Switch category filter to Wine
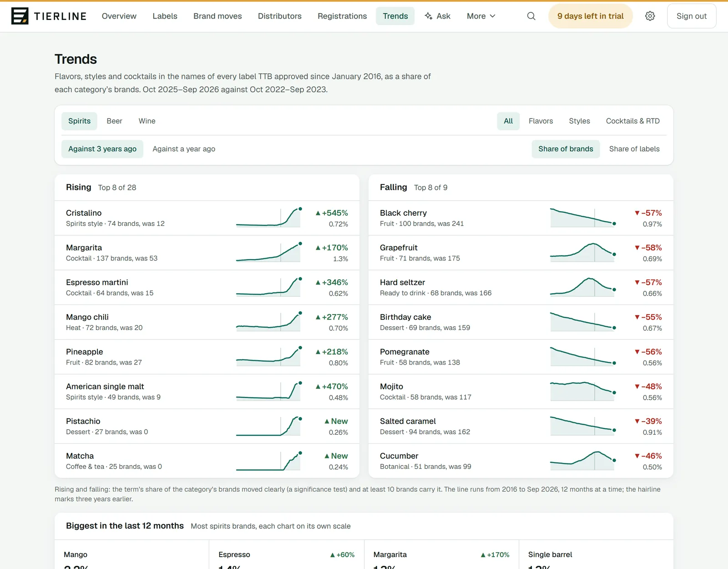 pos(147,121)
